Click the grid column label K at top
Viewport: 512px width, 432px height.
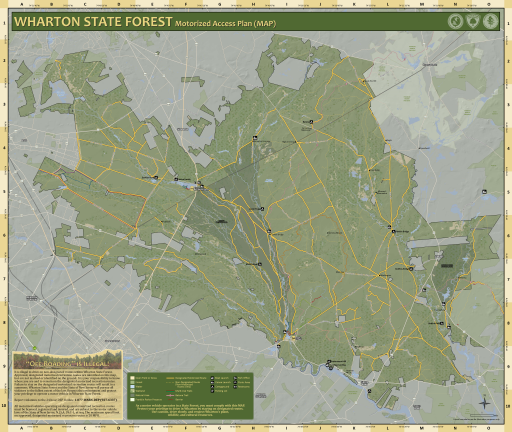click(x=354, y=4)
